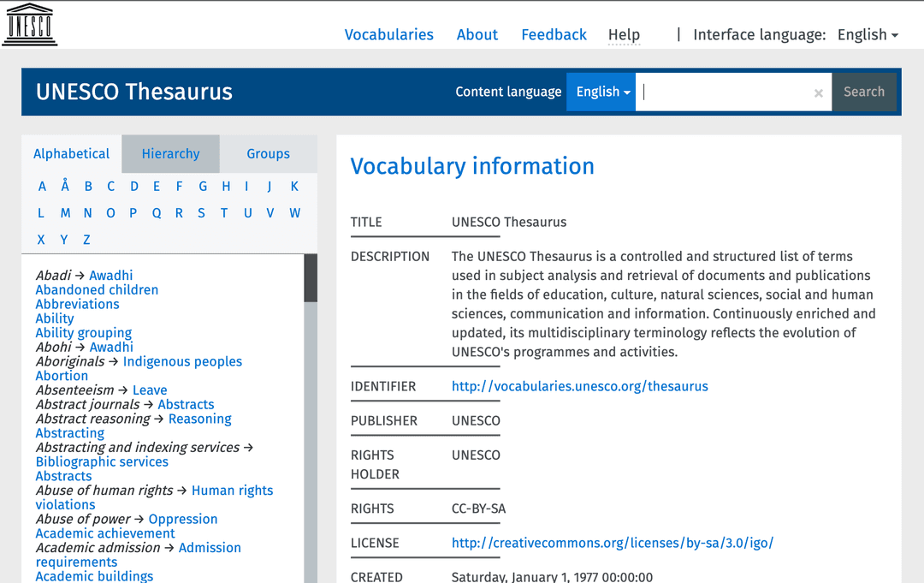
Task: Open the Leave term
Action: click(x=150, y=390)
